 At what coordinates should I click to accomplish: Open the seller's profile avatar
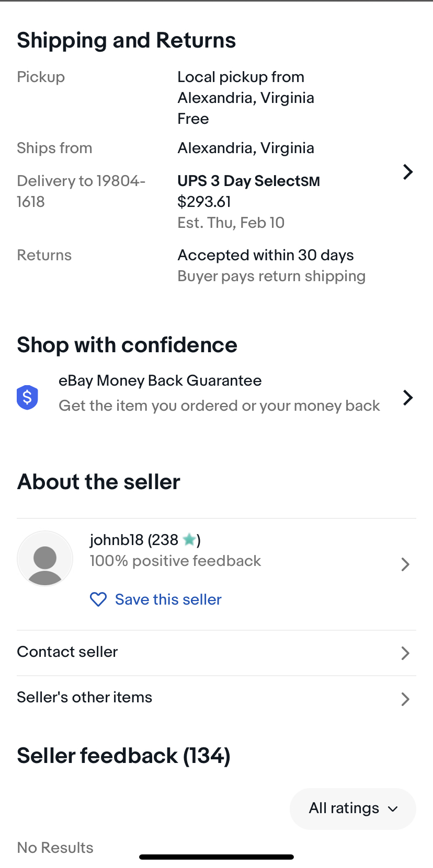[x=45, y=558]
